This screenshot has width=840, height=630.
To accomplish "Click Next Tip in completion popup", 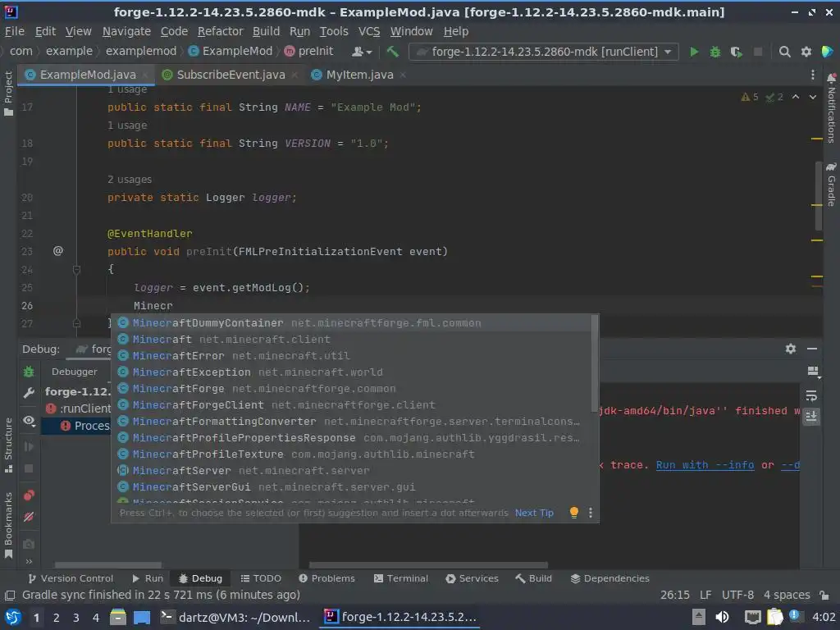I will 534,513.
